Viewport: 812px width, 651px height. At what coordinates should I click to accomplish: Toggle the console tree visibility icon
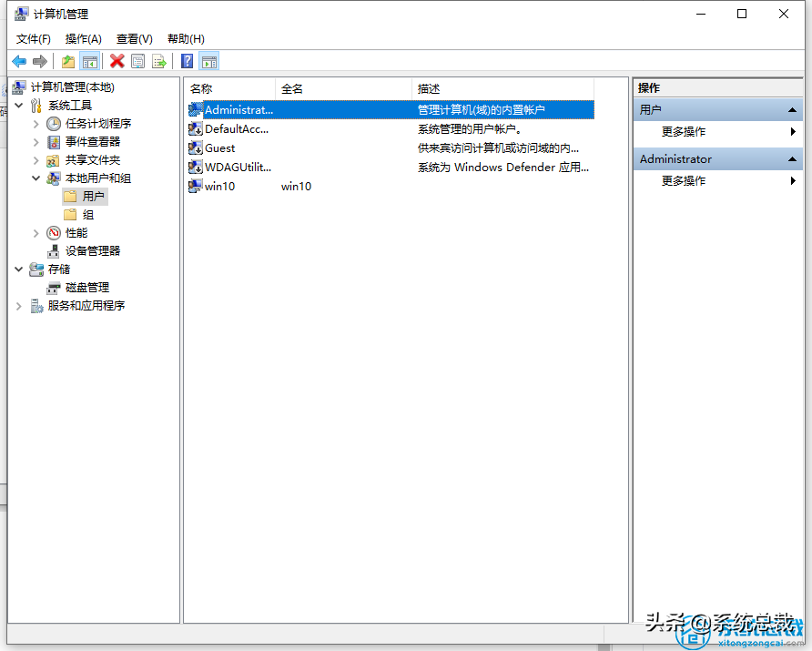click(x=91, y=60)
